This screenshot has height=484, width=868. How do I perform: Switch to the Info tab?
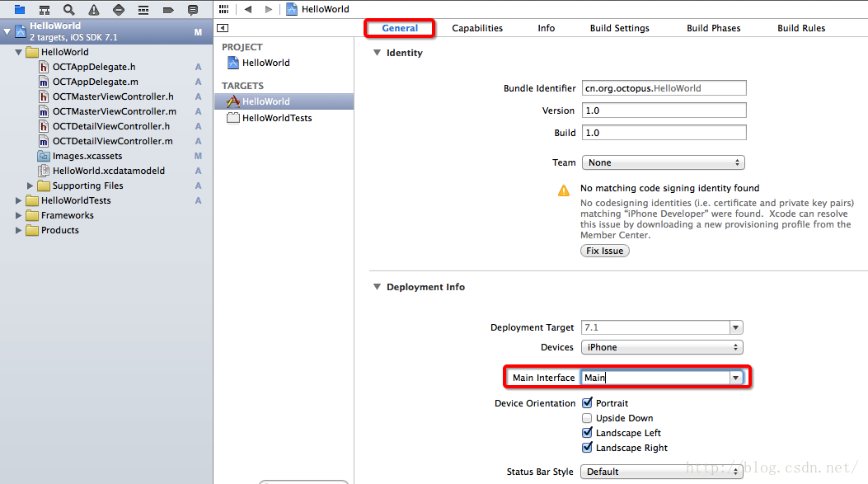coord(547,28)
